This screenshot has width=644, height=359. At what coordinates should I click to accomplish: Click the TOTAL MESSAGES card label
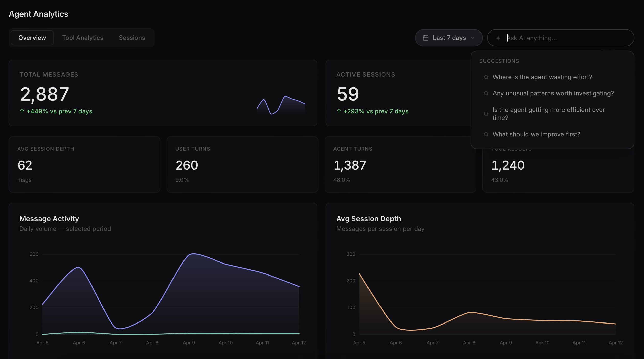(x=49, y=75)
